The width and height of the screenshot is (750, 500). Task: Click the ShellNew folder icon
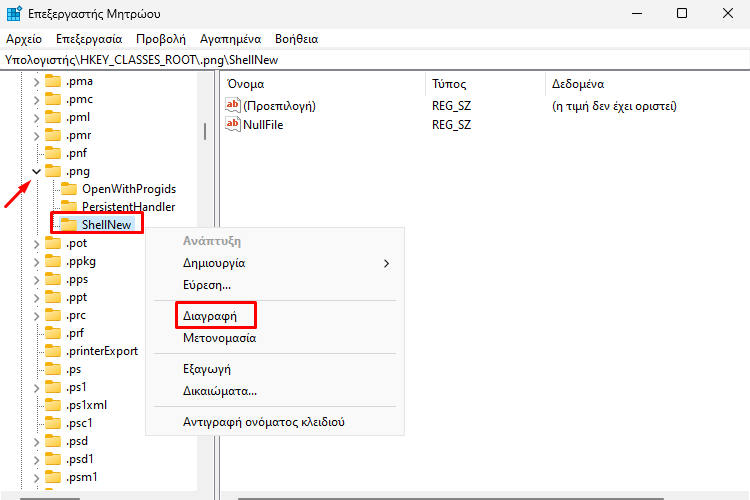click(69, 224)
